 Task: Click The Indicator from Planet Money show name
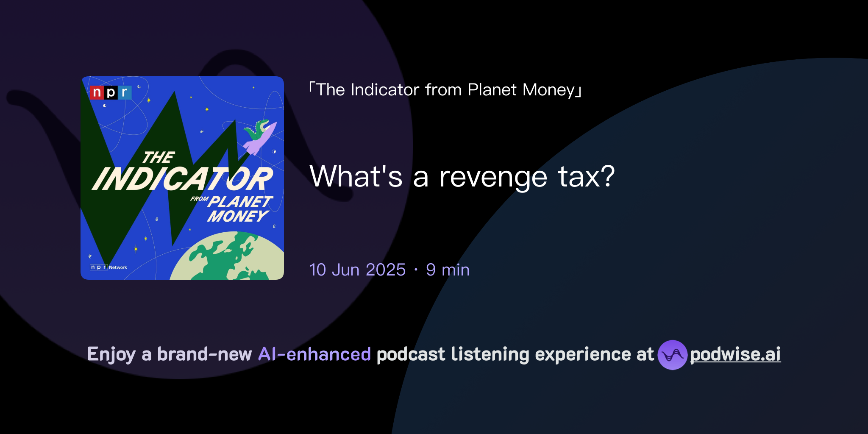coord(444,89)
